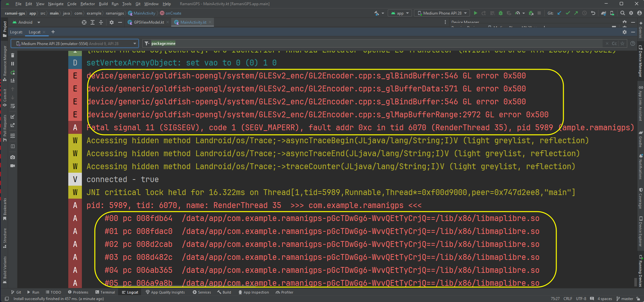
Task: Open Medium Phone API 28 device dropdown
Action: pyautogui.click(x=442, y=13)
